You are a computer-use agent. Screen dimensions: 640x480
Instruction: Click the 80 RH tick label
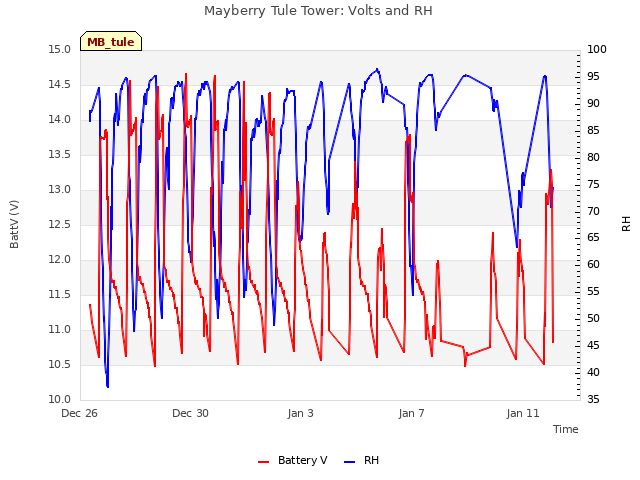pos(593,158)
